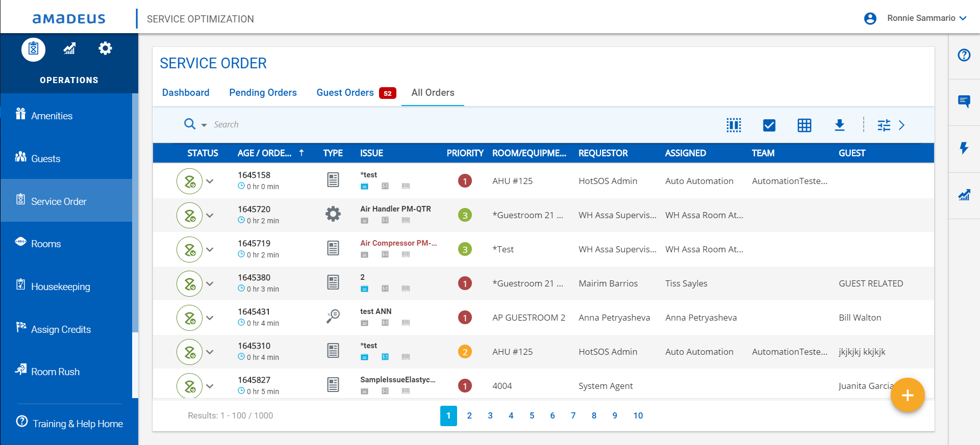Image resolution: width=980 pixels, height=445 pixels.
Task: Open the filter sliders icon
Action: tap(884, 125)
